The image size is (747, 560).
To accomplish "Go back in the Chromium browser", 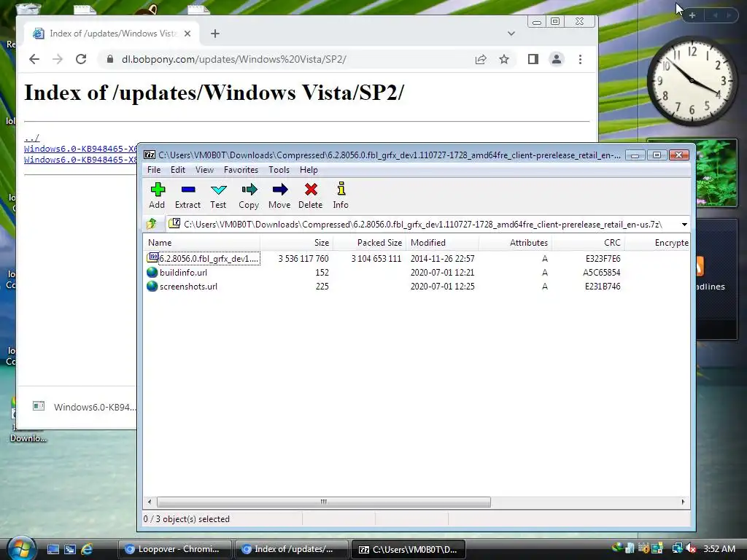I will point(34,59).
